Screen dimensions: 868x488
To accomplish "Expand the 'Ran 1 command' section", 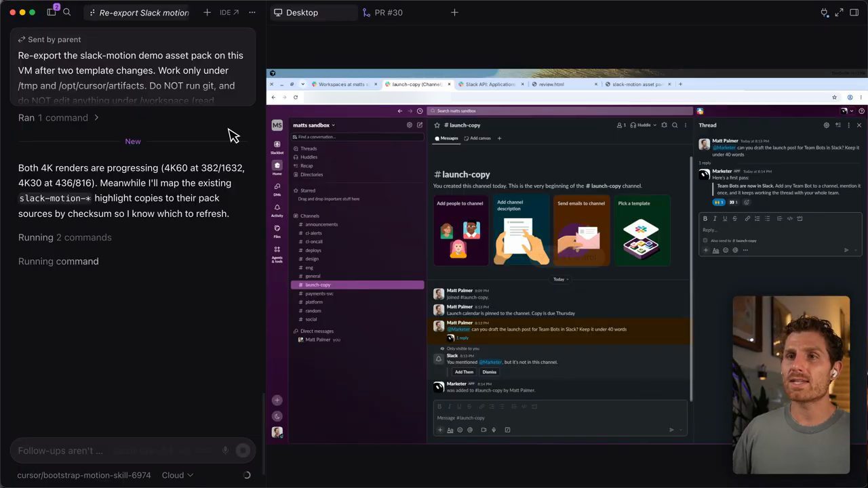I will pos(59,118).
